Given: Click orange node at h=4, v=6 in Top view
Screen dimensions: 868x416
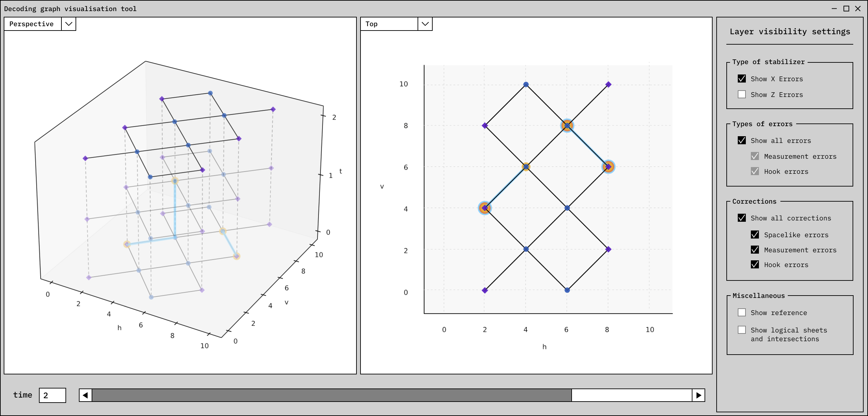Looking at the screenshot, I should [526, 166].
